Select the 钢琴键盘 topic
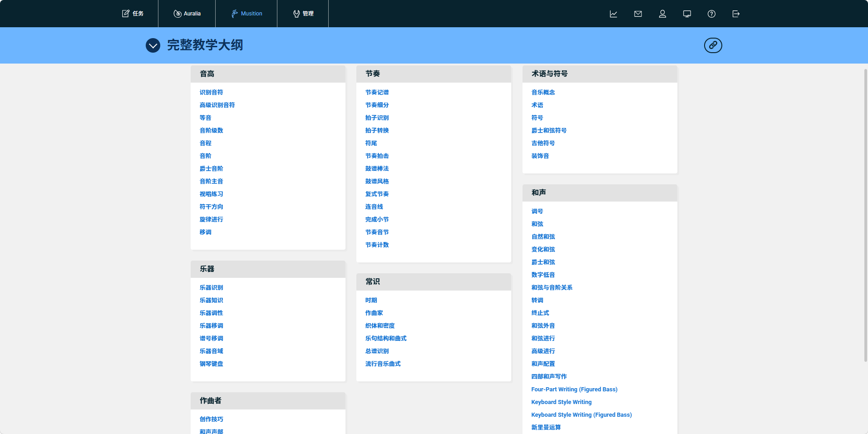This screenshot has height=434, width=868. point(211,364)
